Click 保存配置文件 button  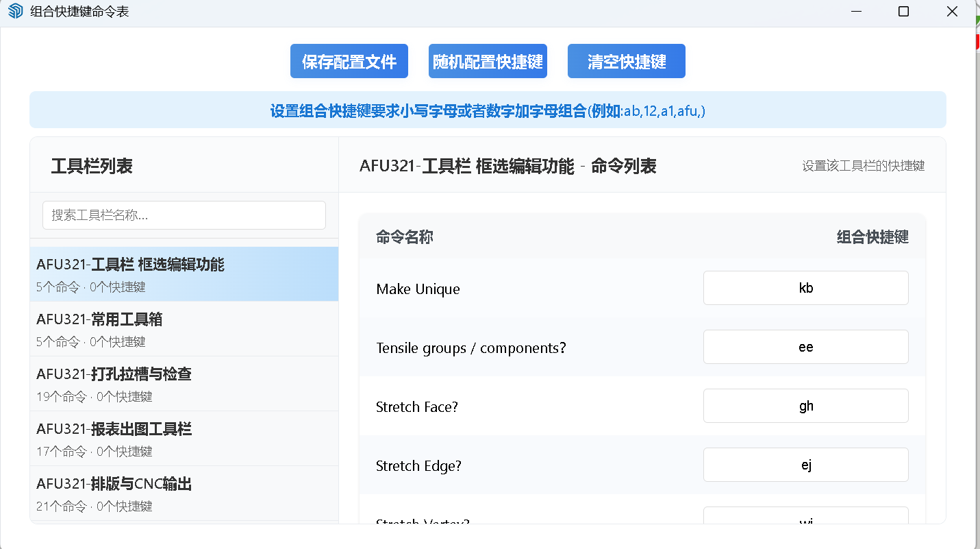click(349, 62)
